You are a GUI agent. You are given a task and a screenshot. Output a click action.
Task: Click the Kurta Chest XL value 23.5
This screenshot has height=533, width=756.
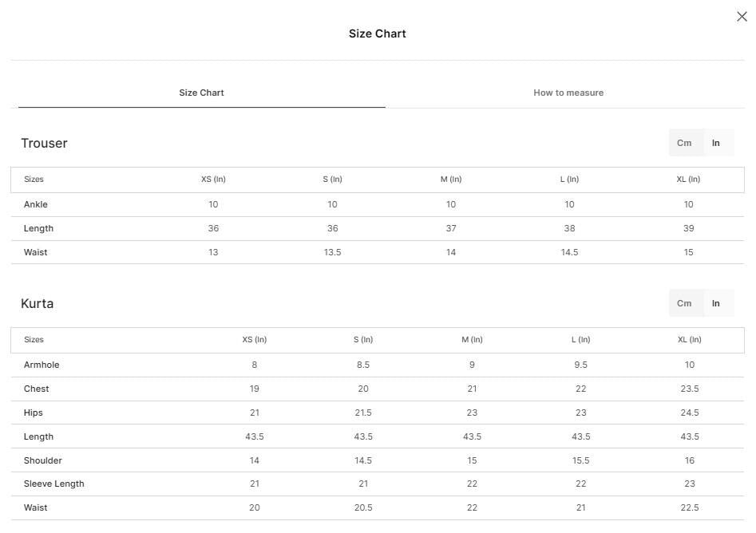[690, 389]
